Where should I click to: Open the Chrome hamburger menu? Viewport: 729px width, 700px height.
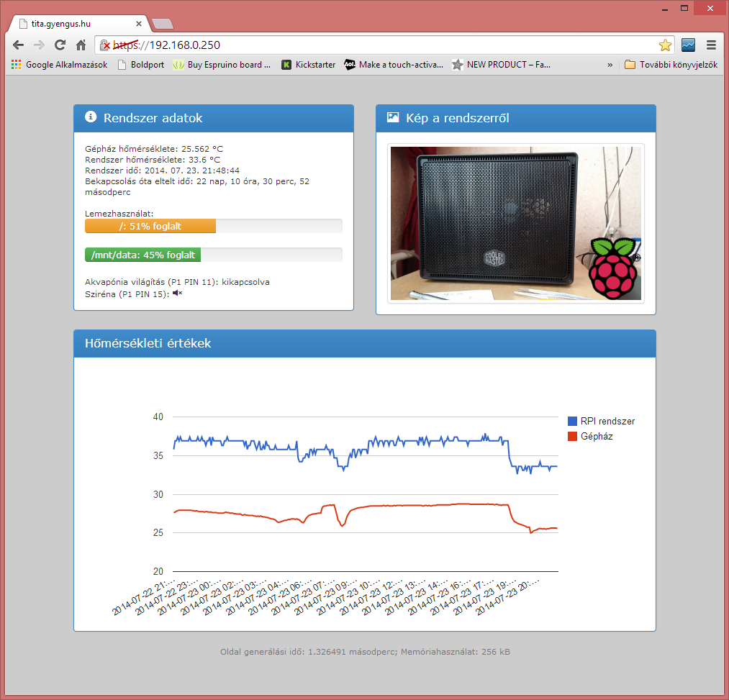click(711, 45)
